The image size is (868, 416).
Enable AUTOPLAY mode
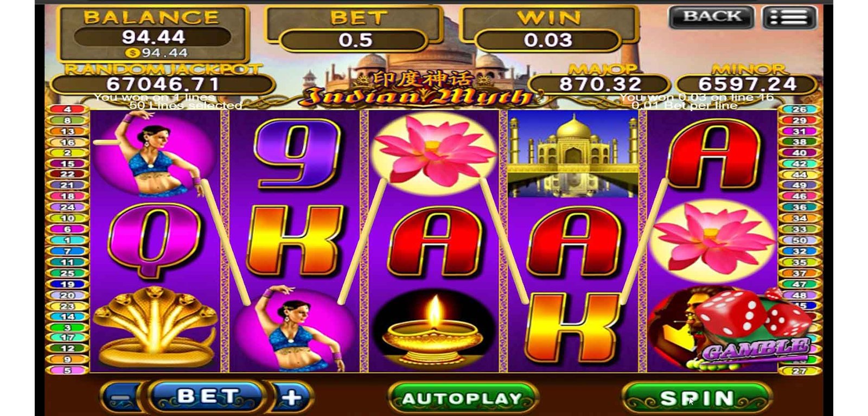[x=463, y=399]
